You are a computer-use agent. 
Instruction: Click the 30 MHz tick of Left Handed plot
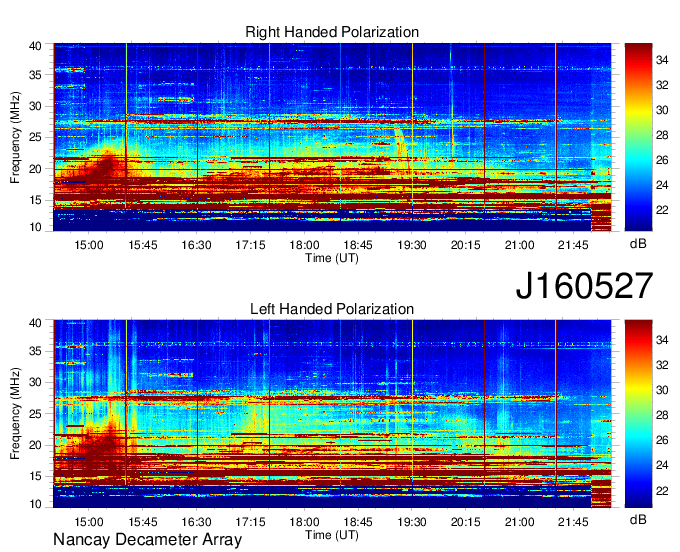click(x=35, y=382)
